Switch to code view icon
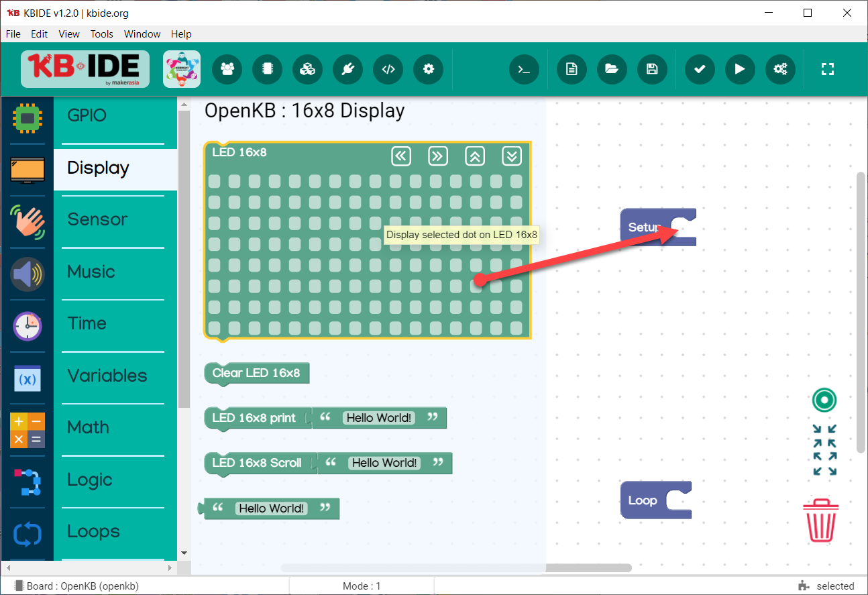The height and width of the screenshot is (595, 868). coord(388,69)
